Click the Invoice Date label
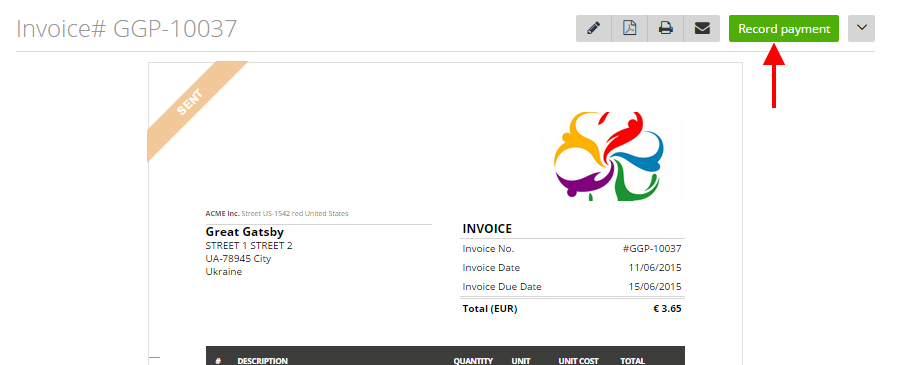Image resolution: width=904 pixels, height=365 pixels. click(491, 268)
